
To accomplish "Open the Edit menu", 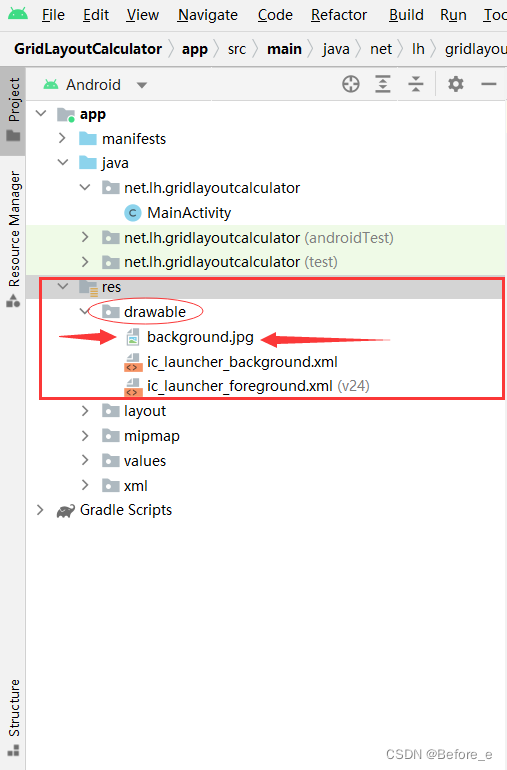I will [x=96, y=15].
